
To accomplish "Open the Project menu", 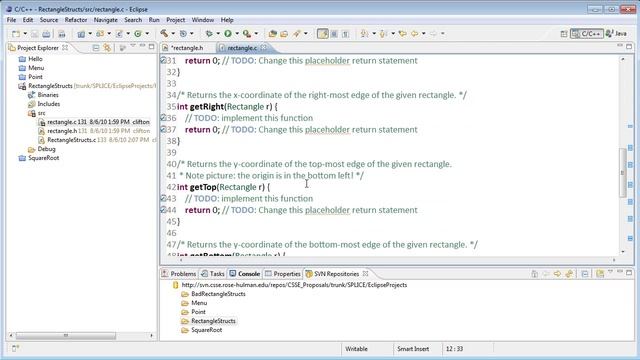I will coord(176,20).
